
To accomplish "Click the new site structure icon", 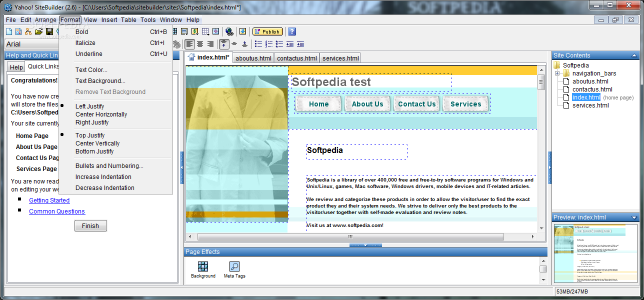I will click(28, 31).
